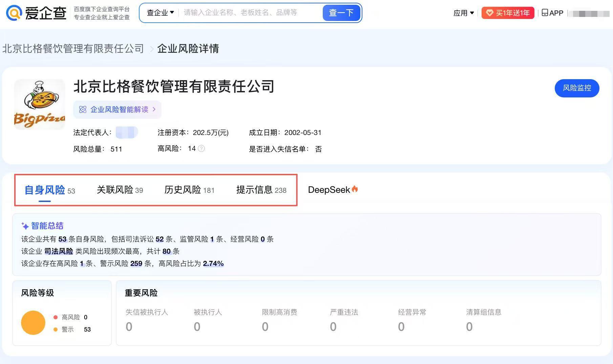
Task: Click the 失信被执行人 count
Action: click(129, 327)
